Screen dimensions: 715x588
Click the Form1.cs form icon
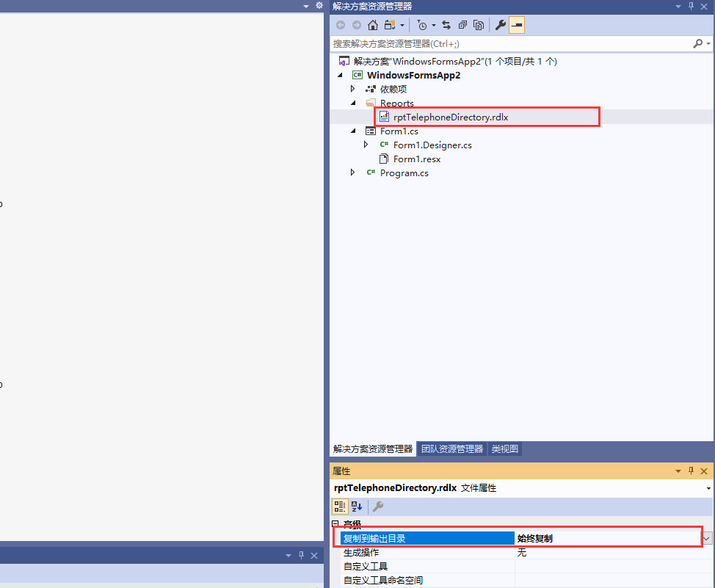tap(371, 131)
